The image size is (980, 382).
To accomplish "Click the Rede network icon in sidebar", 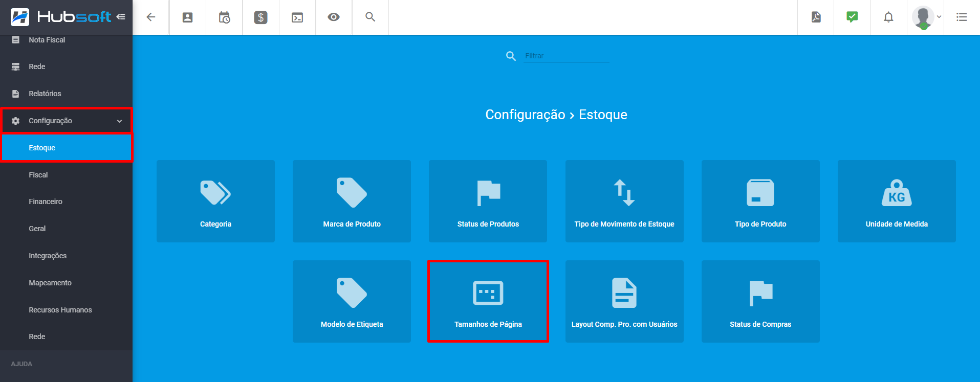I will tap(16, 66).
